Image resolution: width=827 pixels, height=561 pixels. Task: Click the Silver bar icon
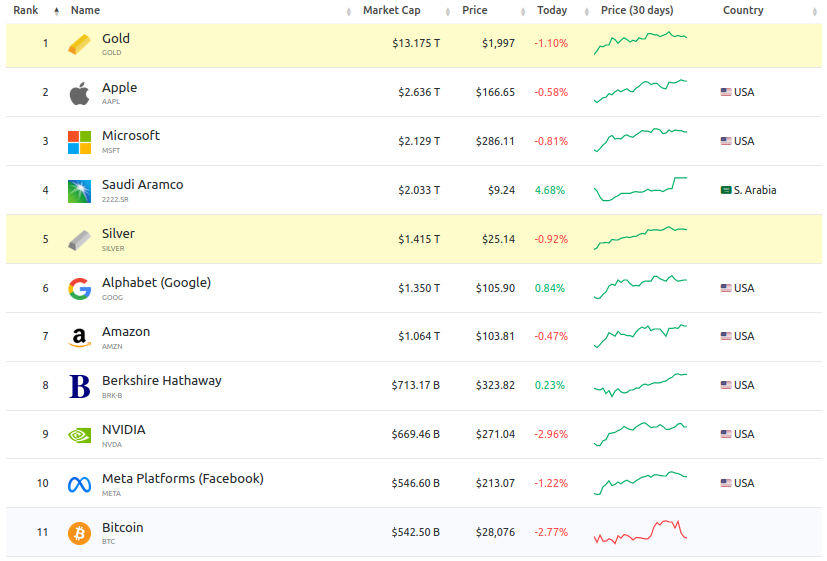point(79,240)
